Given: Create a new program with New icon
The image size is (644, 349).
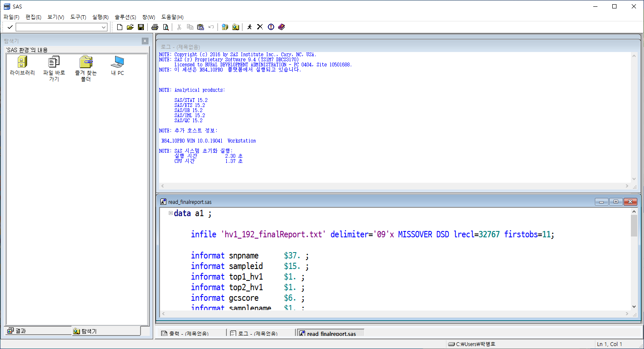Looking at the screenshot, I should (x=120, y=27).
